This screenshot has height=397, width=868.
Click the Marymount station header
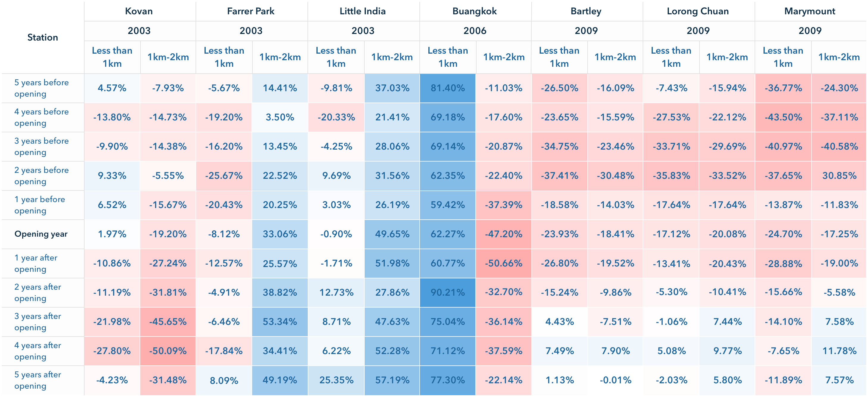point(810,11)
